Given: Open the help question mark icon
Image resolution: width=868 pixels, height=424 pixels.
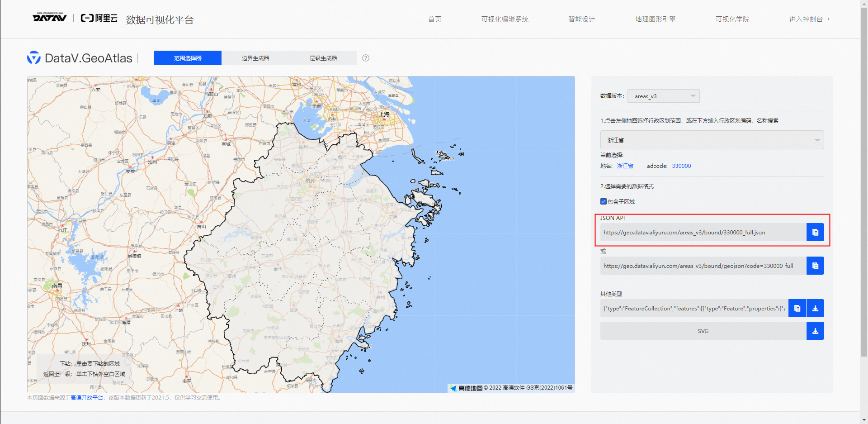Looking at the screenshot, I should tap(366, 58).
